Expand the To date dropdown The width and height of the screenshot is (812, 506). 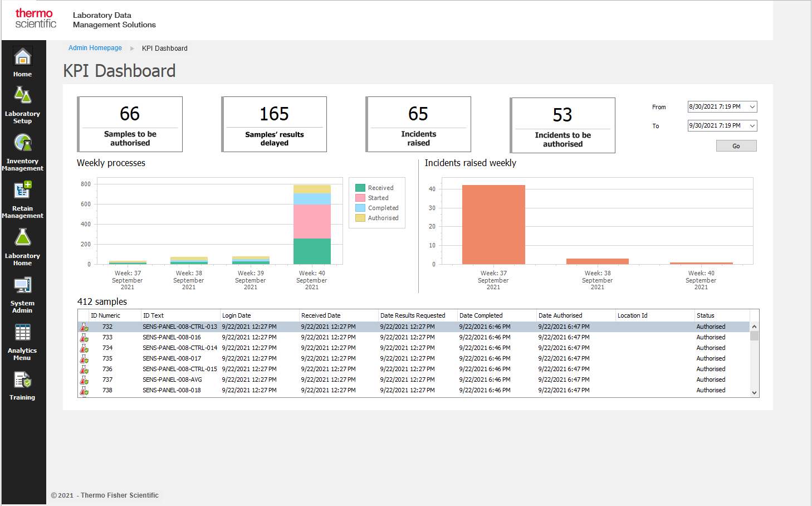(752, 126)
